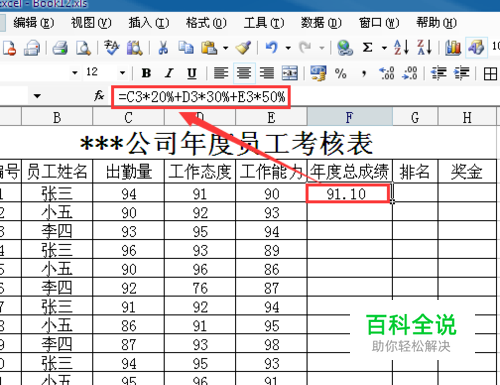Expand the AutoSum functions dropdown
The image size is (500, 385).
[384, 48]
